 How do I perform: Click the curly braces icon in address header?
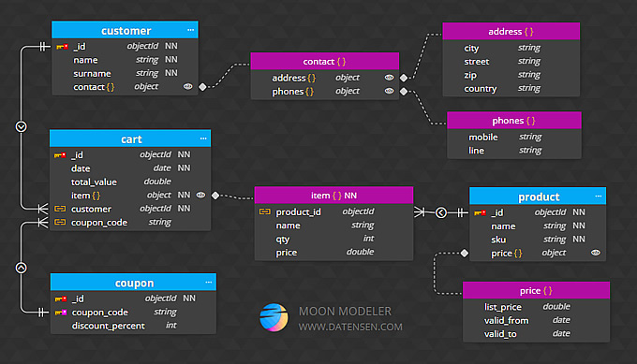click(x=528, y=32)
